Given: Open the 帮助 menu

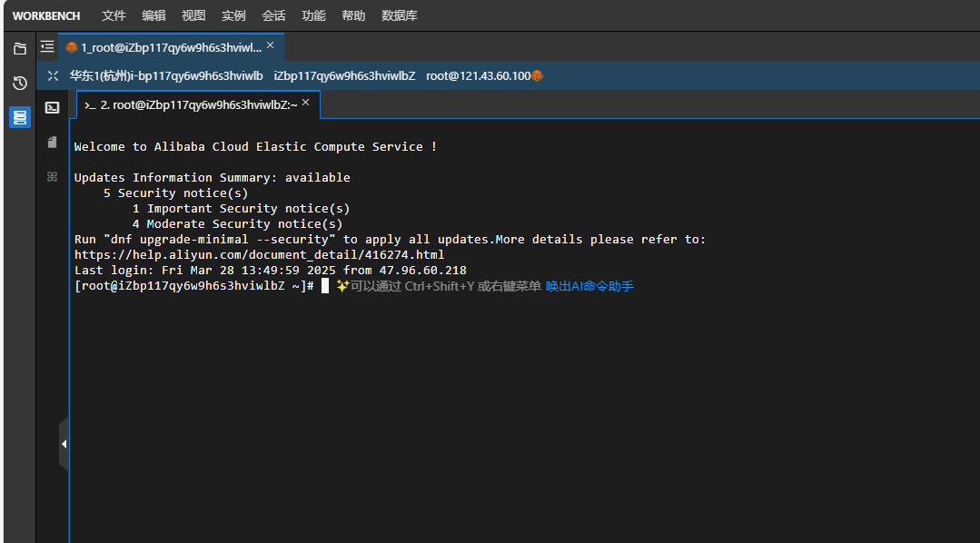Looking at the screenshot, I should click(353, 15).
